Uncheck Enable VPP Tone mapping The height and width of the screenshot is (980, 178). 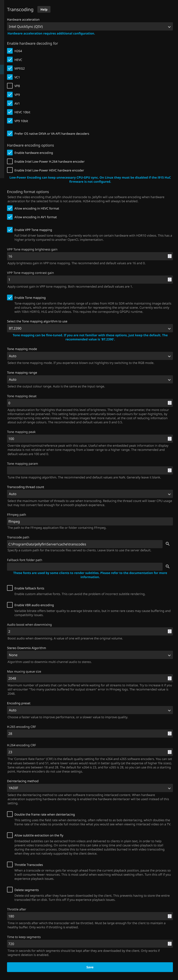coord(10,230)
